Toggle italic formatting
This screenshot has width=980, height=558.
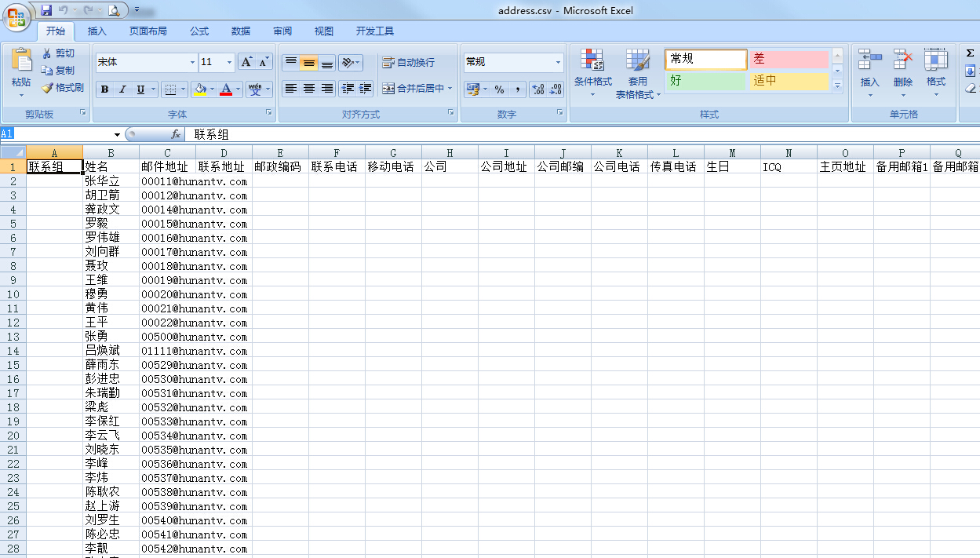tap(122, 89)
